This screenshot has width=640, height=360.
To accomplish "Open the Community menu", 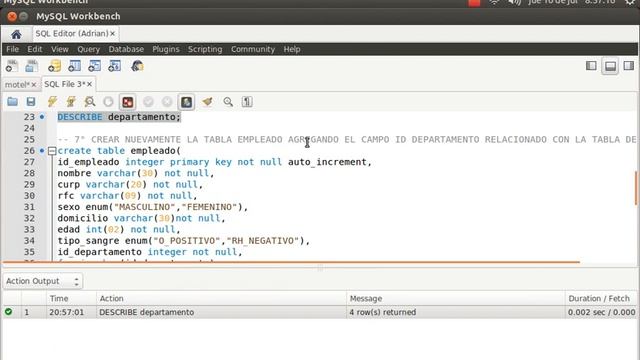I will point(253,49).
